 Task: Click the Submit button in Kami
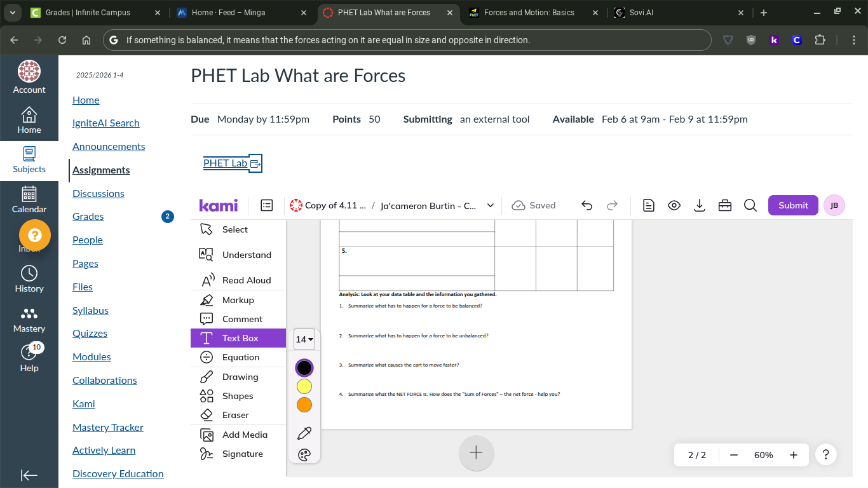(x=792, y=205)
